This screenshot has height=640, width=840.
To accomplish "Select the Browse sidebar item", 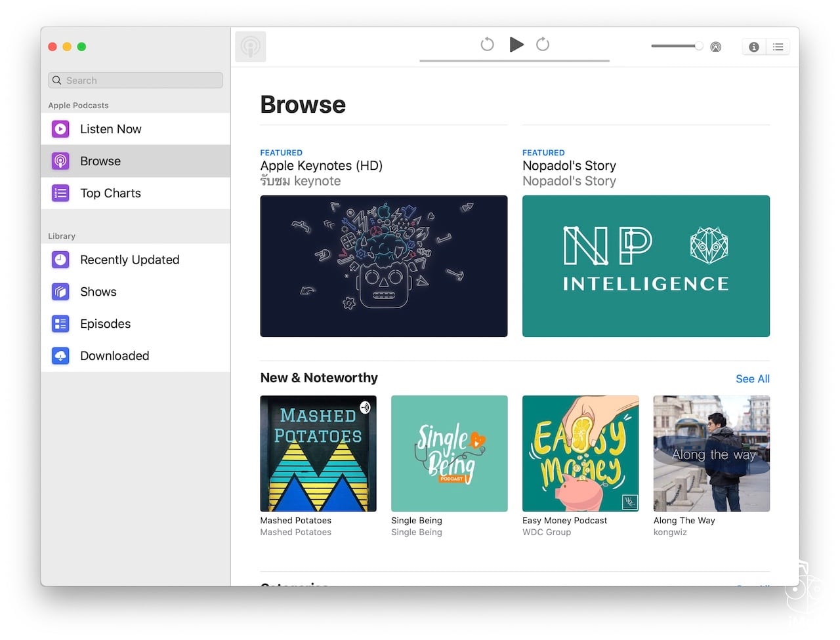I will 100,161.
